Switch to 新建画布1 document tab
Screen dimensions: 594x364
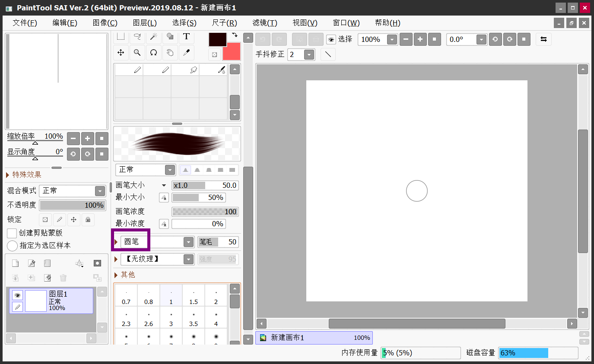pos(314,338)
